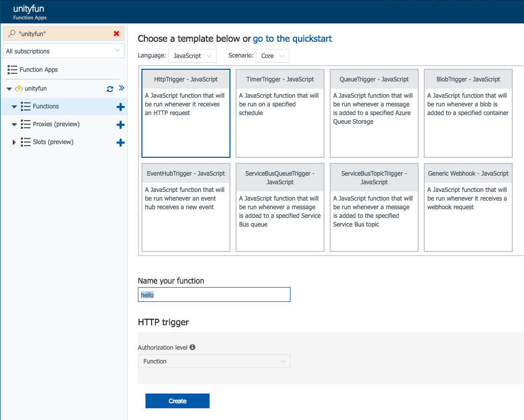Open the go to the quickstart link
524x420 pixels.
click(x=292, y=39)
